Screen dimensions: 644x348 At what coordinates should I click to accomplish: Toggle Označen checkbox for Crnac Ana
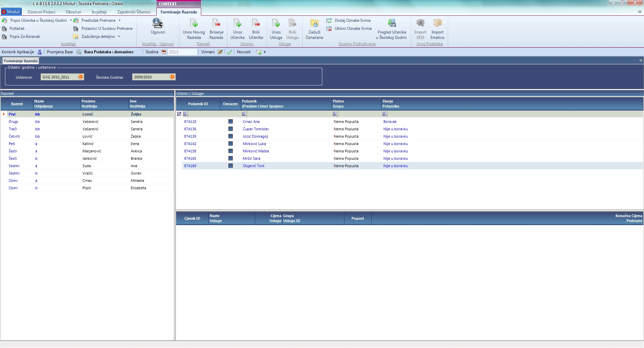tap(230, 122)
